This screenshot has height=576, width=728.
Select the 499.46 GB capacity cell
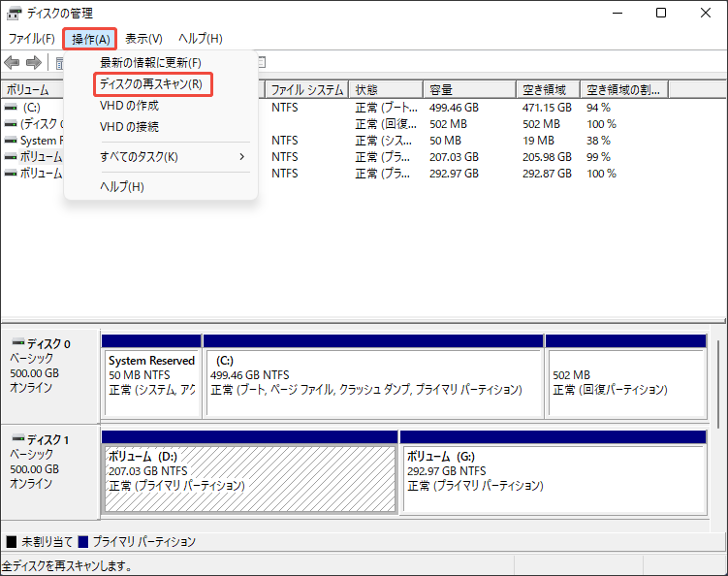pyautogui.click(x=454, y=108)
